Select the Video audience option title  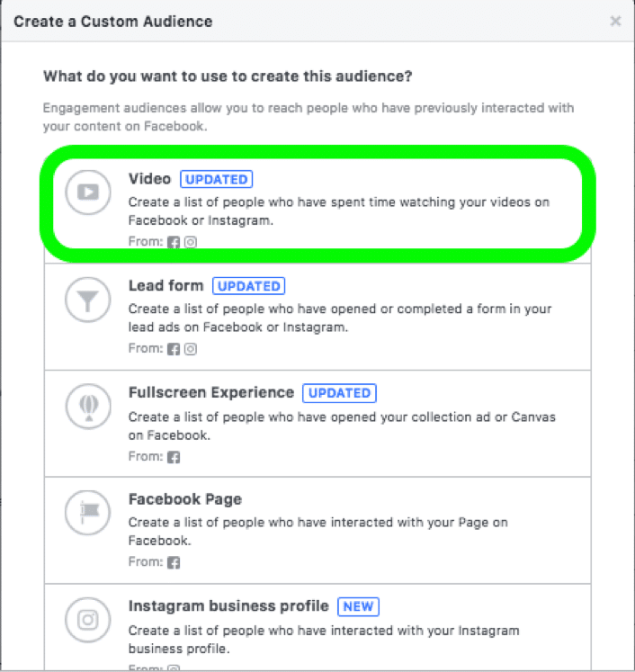[149, 179]
